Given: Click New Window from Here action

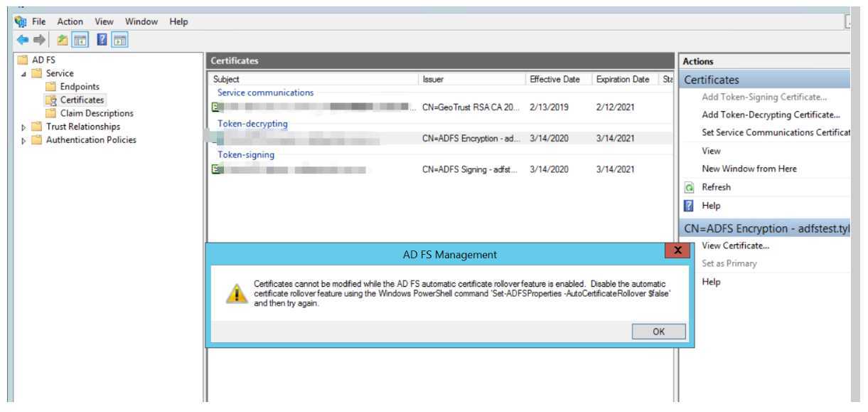Looking at the screenshot, I should pos(749,169).
